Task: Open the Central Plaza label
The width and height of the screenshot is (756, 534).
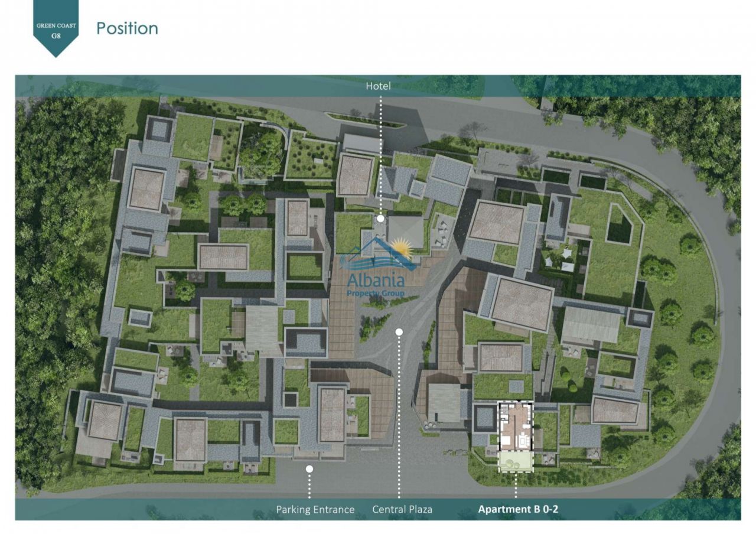Action: click(402, 509)
